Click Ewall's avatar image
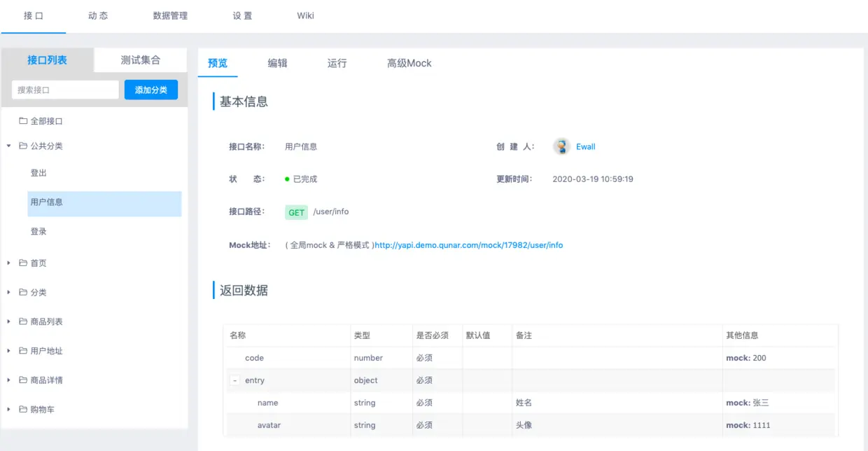Image resolution: width=868 pixels, height=451 pixels. pyautogui.click(x=561, y=146)
